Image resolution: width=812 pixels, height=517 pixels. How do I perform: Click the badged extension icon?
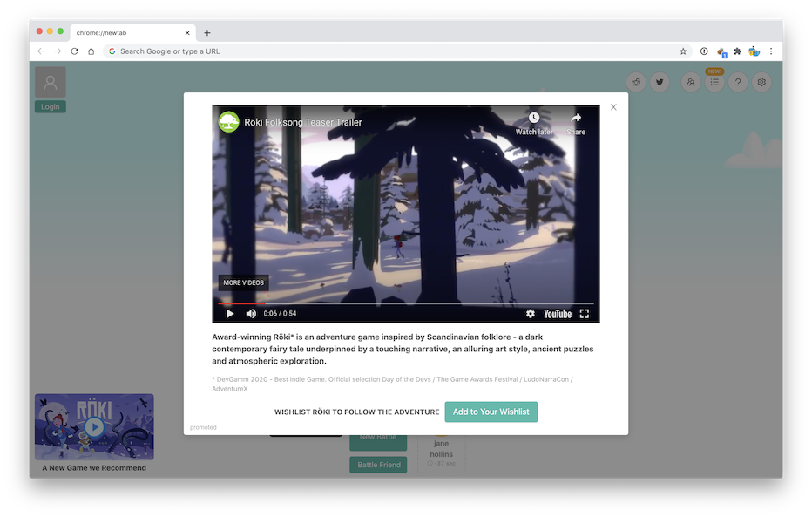tap(722, 51)
